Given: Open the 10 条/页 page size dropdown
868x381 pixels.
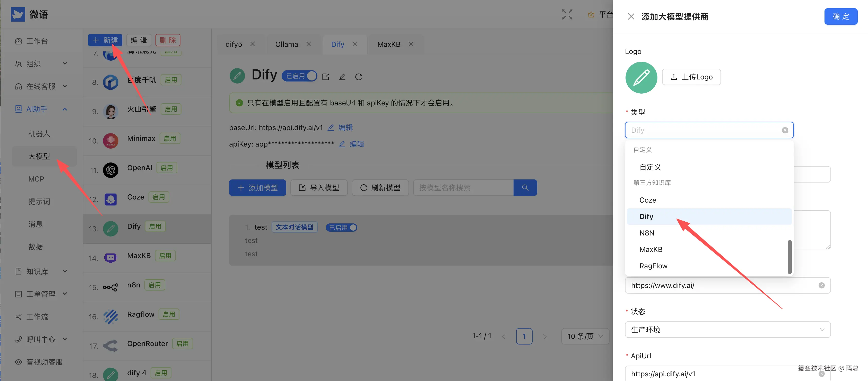Looking at the screenshot, I should (x=585, y=336).
